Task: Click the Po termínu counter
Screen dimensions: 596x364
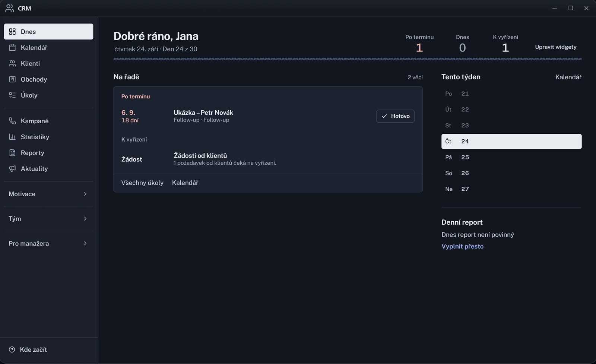Action: click(419, 44)
